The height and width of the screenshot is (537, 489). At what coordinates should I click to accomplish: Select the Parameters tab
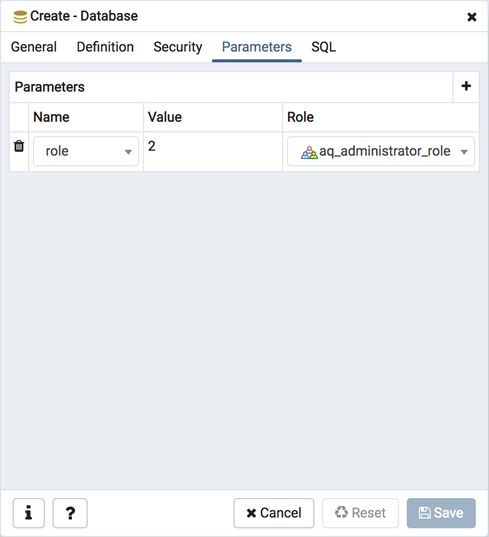257,47
